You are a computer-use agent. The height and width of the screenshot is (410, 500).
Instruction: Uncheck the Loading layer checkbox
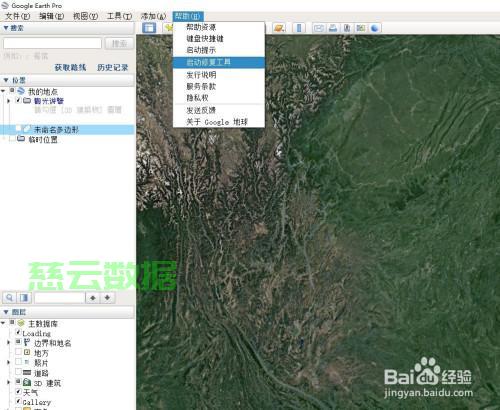click(19, 332)
